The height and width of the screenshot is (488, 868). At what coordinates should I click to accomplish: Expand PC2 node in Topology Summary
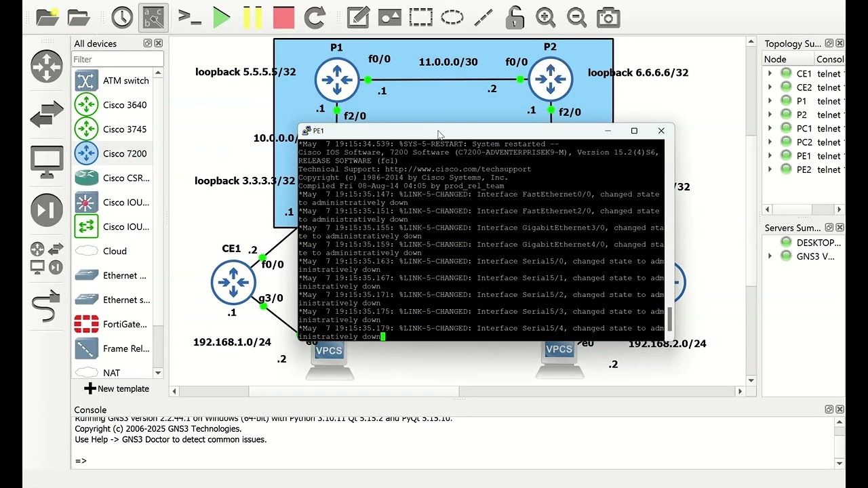pos(770,142)
